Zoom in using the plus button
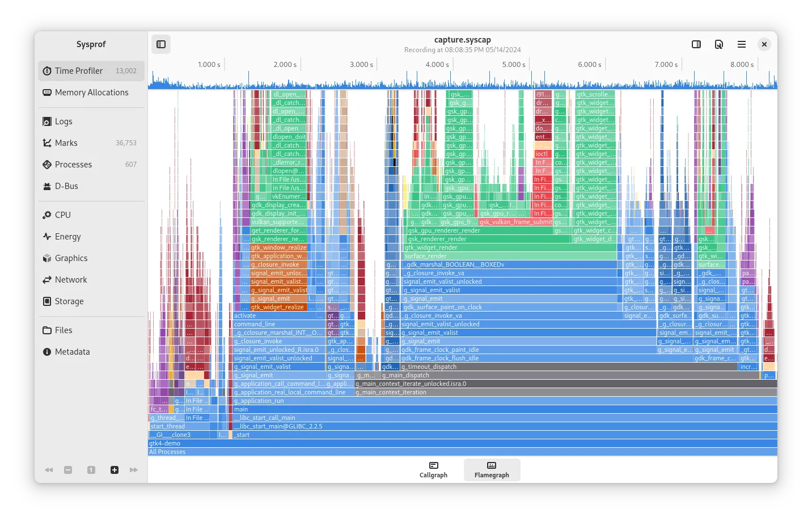This screenshot has height=521, width=812. tap(114, 470)
